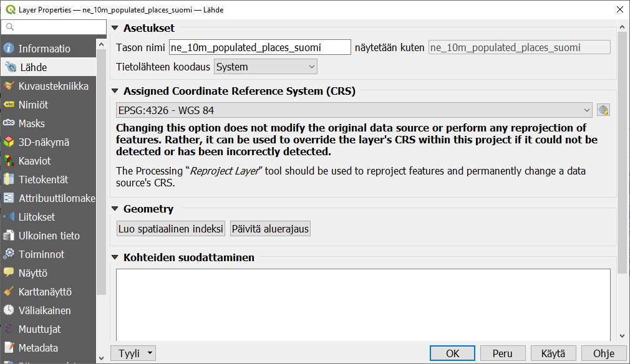Open the EPSG:4326 CRS dropdown
Viewport: 630px width, 364px height.
click(x=354, y=110)
